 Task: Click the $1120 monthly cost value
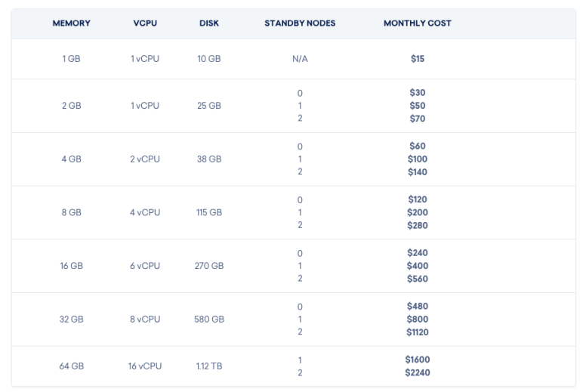point(417,332)
